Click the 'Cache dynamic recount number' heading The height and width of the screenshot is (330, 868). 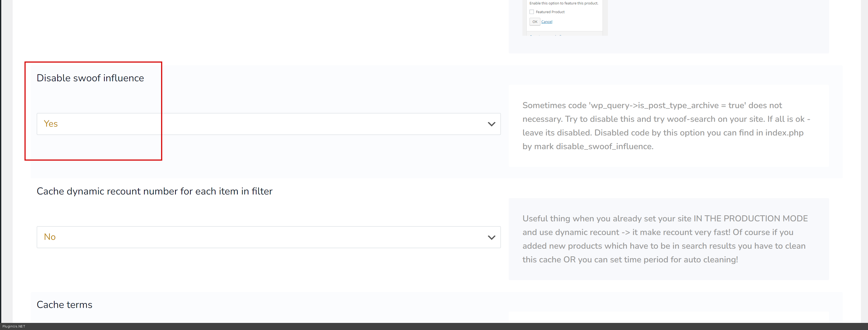click(154, 191)
